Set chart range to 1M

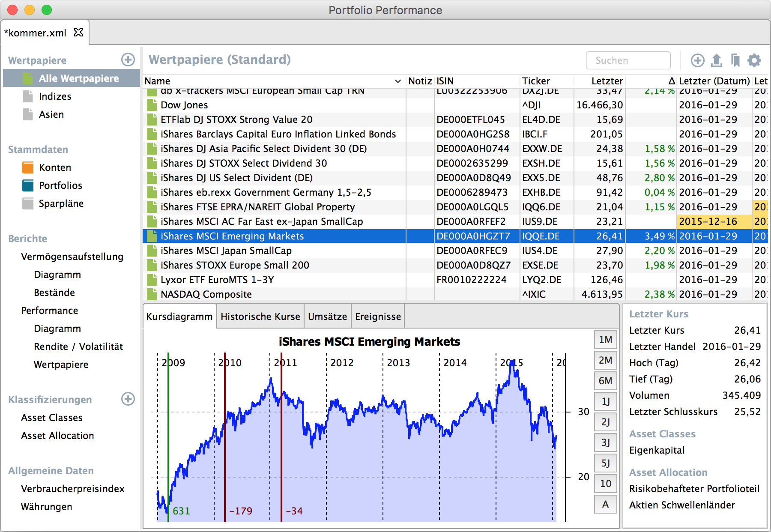point(605,340)
